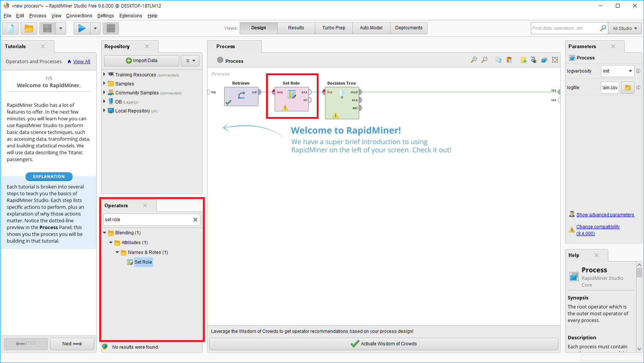
Task: Auto-fit the process with the resize icon
Action: pyautogui.click(x=555, y=60)
